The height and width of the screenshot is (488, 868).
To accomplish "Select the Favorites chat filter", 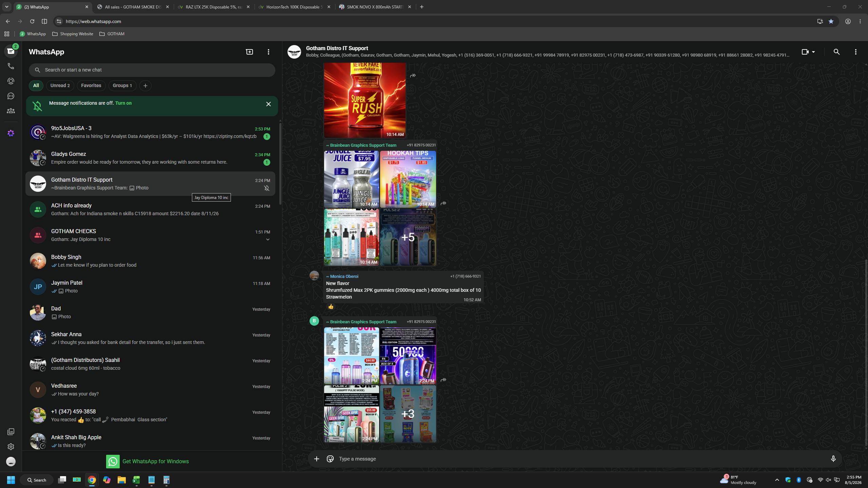I will [91, 85].
